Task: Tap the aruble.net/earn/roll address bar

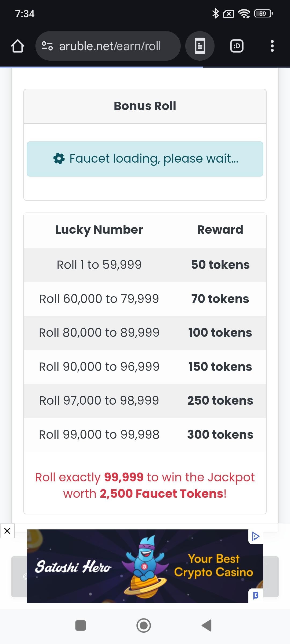Action: point(110,46)
